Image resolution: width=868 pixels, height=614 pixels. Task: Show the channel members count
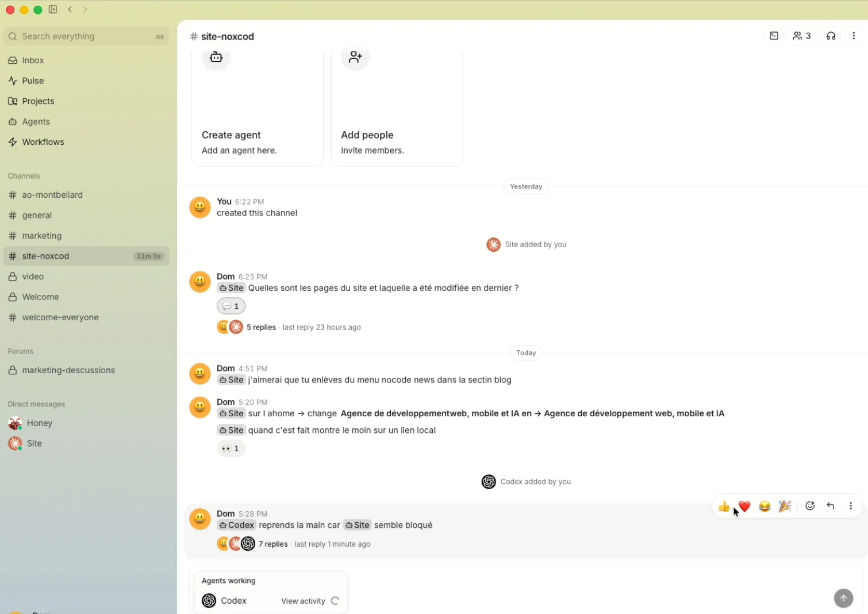point(802,36)
